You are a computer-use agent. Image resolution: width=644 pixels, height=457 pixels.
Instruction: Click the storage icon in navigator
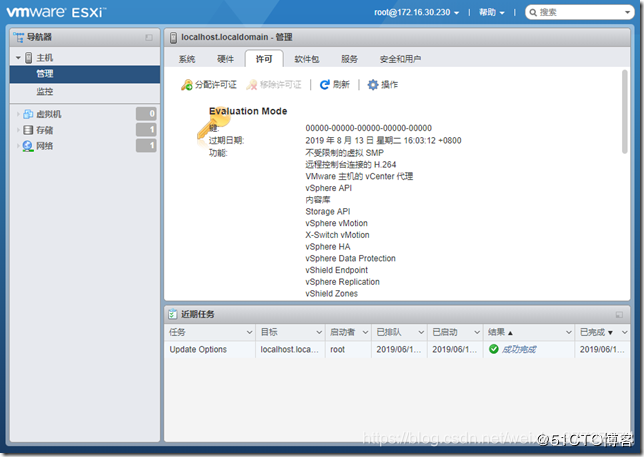(28, 130)
